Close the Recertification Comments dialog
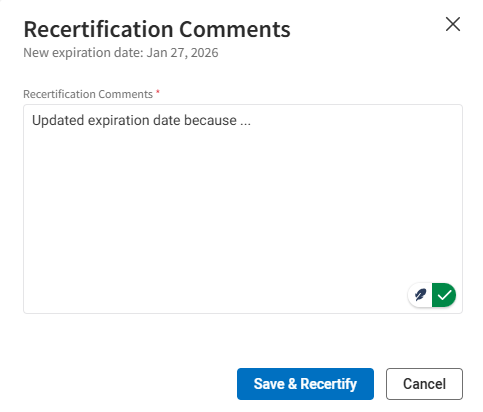Viewport: 483px width, 412px height. [x=453, y=24]
